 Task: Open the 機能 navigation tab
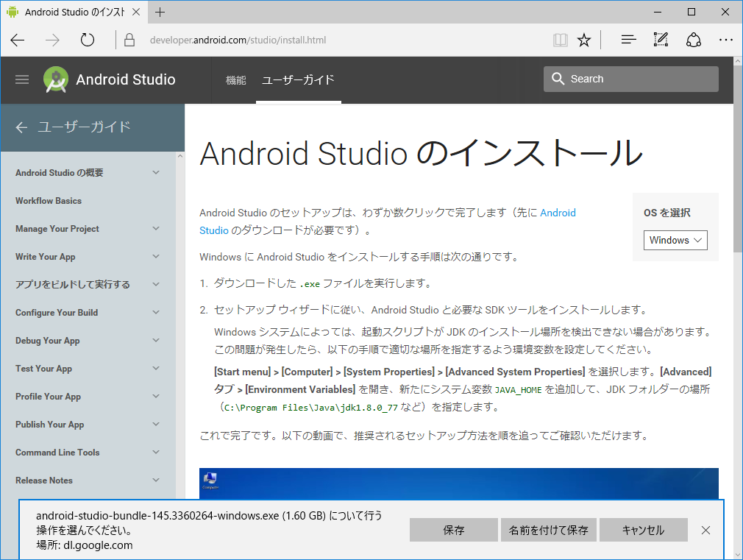click(x=235, y=80)
